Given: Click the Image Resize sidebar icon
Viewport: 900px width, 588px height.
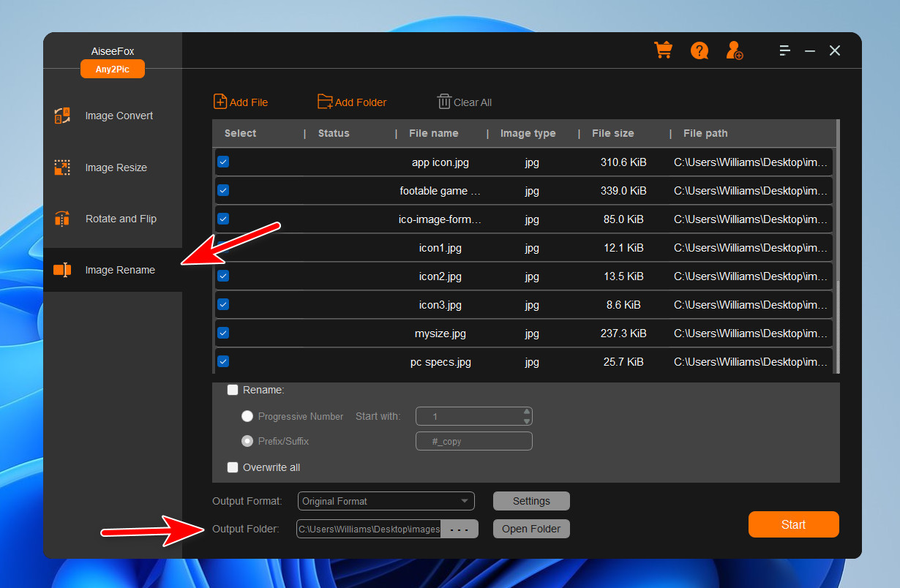Looking at the screenshot, I should pyautogui.click(x=62, y=167).
